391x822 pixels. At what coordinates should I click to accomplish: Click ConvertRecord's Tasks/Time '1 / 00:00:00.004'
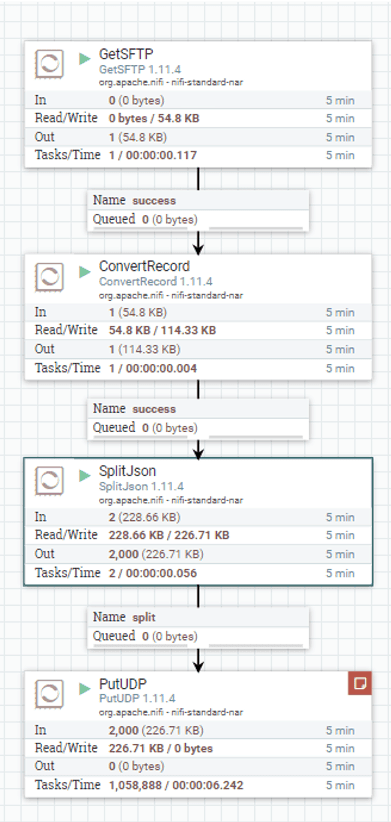153,369
